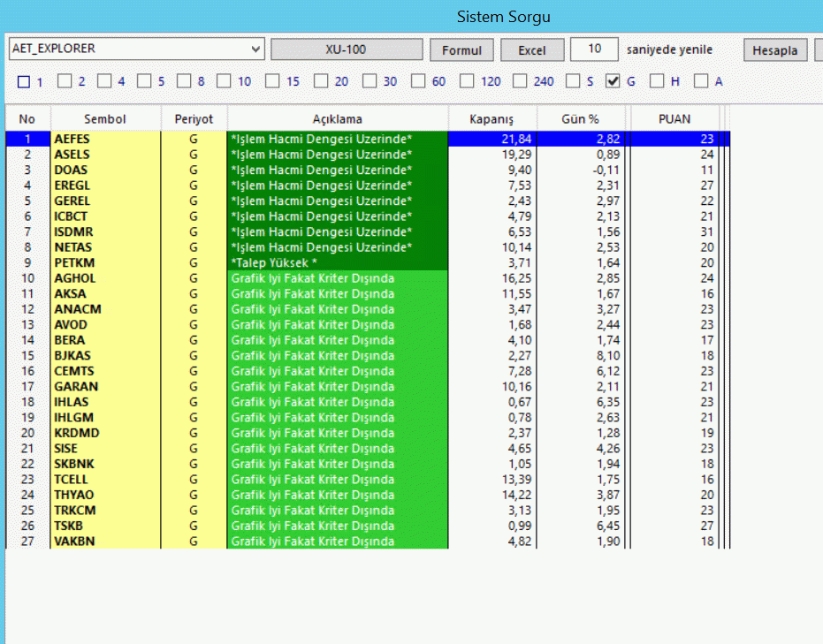823x644 pixels.
Task: Open the AET_EXPLORER system dropdown
Action: [x=136, y=49]
